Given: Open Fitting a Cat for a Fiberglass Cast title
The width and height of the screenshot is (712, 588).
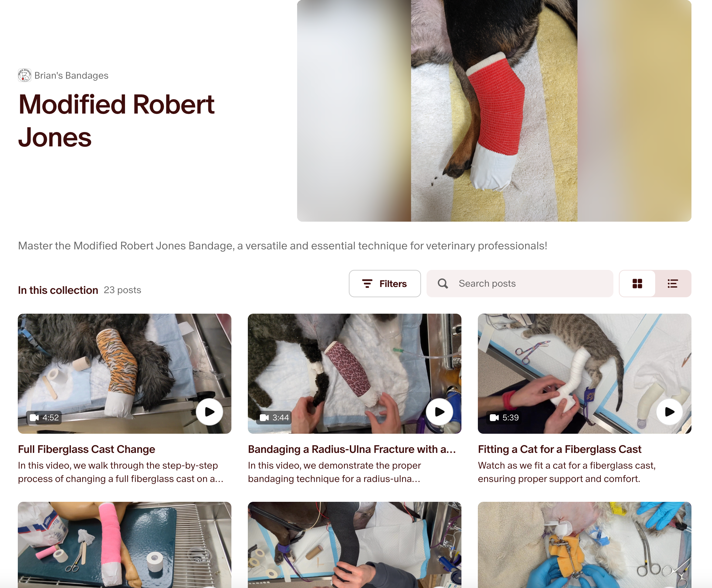Looking at the screenshot, I should pyautogui.click(x=560, y=449).
